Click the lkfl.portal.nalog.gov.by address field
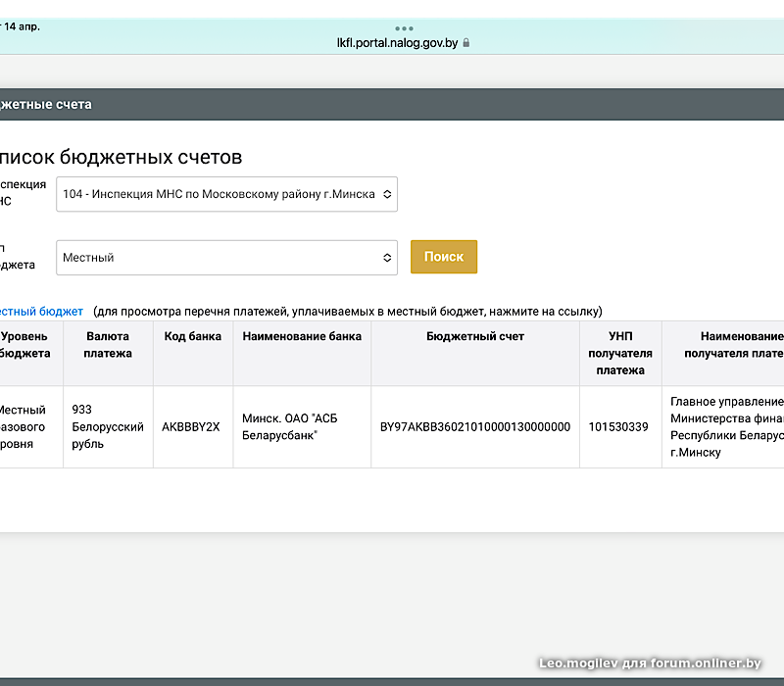The image size is (784, 686). [397, 43]
